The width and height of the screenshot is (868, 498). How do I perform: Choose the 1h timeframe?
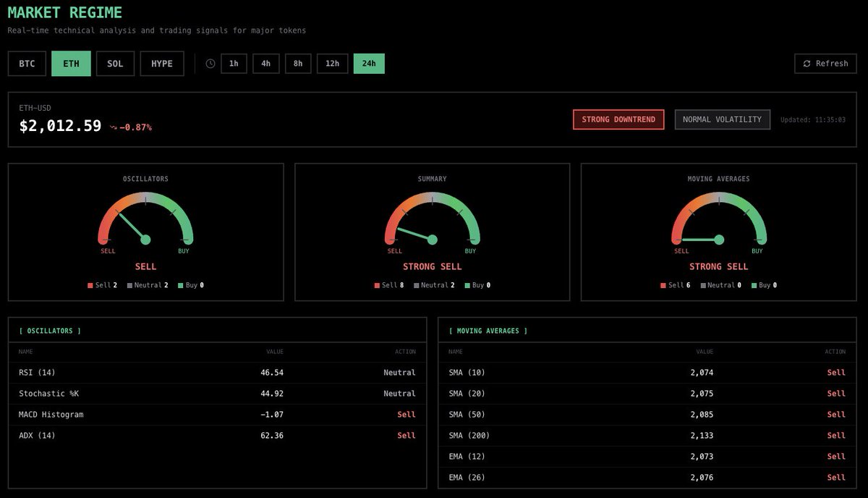[x=234, y=64]
